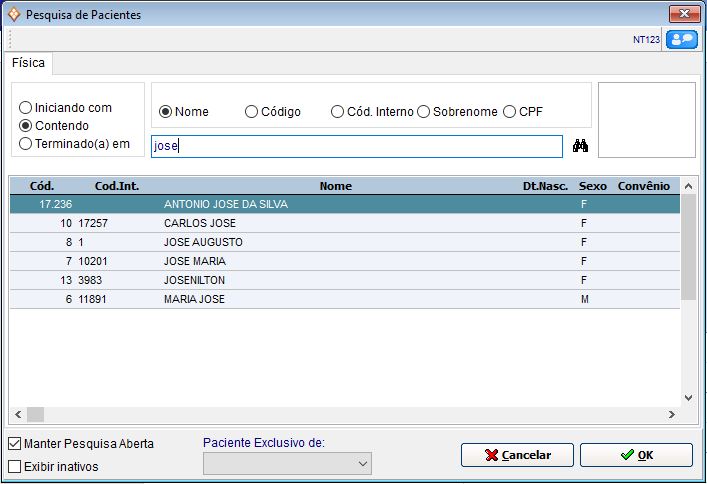Select the Código search radio button
This screenshot has height=484, width=707.
coord(252,112)
